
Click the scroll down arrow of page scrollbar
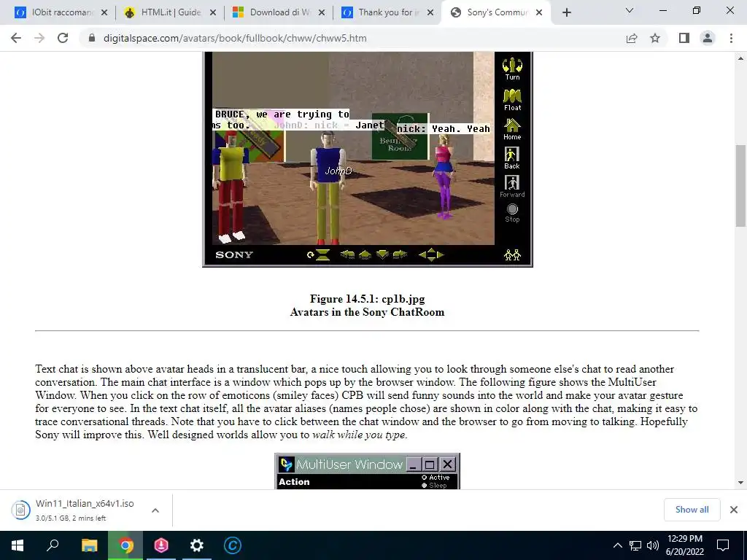[x=740, y=483]
